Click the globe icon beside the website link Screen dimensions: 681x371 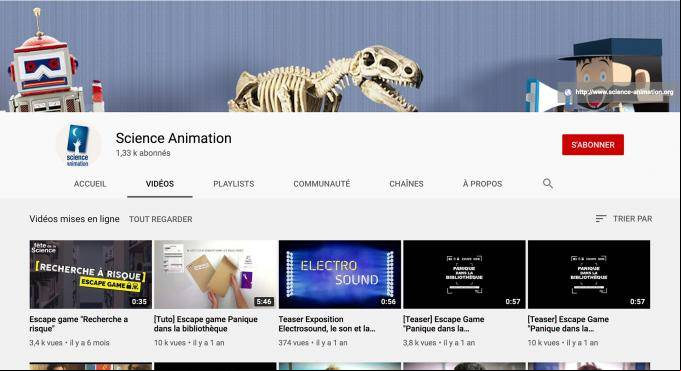568,92
